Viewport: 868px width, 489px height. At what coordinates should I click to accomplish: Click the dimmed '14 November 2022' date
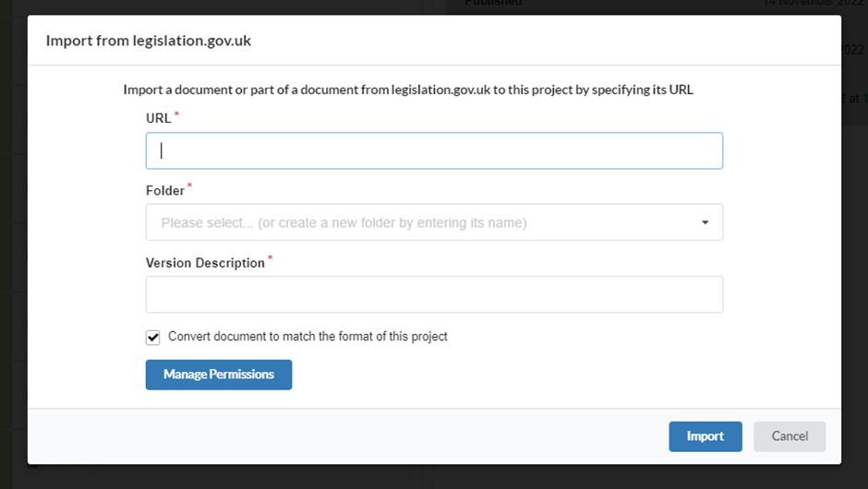(813, 3)
